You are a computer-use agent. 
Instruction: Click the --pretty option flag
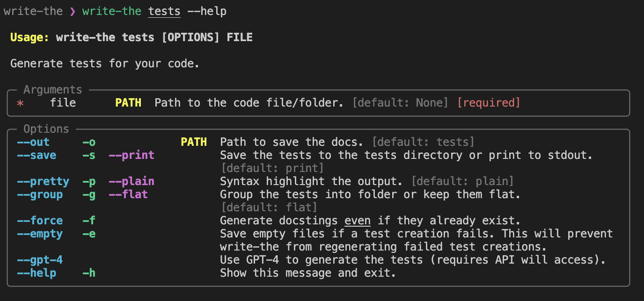(x=43, y=181)
